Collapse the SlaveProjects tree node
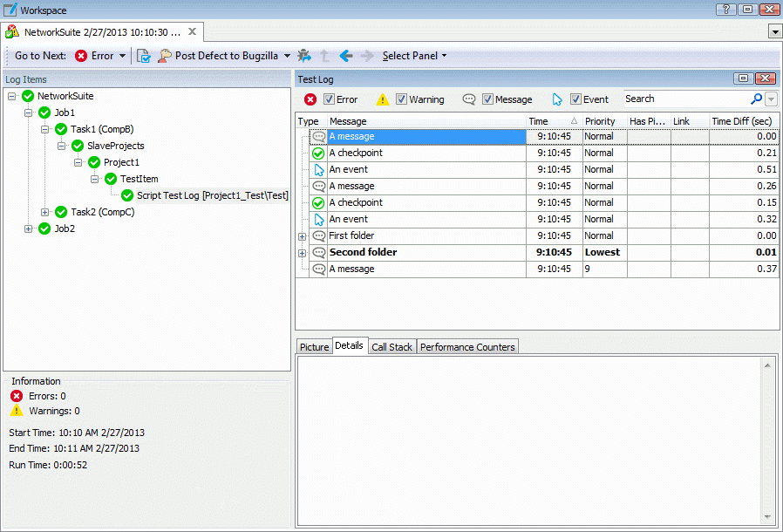 (x=61, y=146)
